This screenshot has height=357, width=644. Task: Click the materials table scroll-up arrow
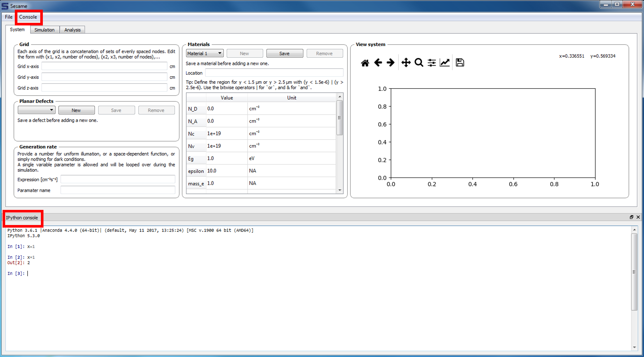point(340,97)
